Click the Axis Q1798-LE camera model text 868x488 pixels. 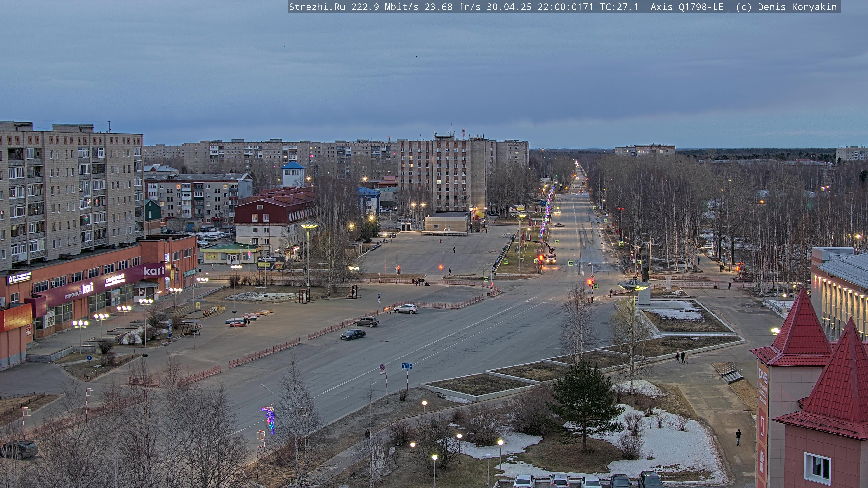tap(687, 7)
